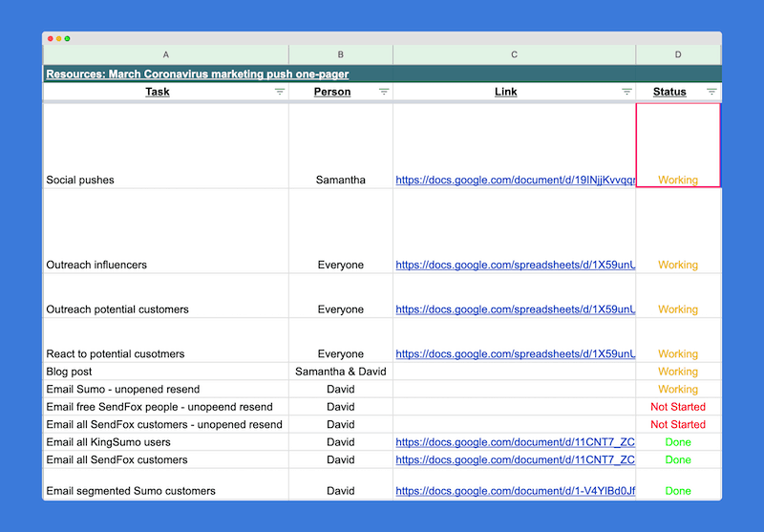Select the Samantha person cell
The image size is (764, 532).
(341, 146)
